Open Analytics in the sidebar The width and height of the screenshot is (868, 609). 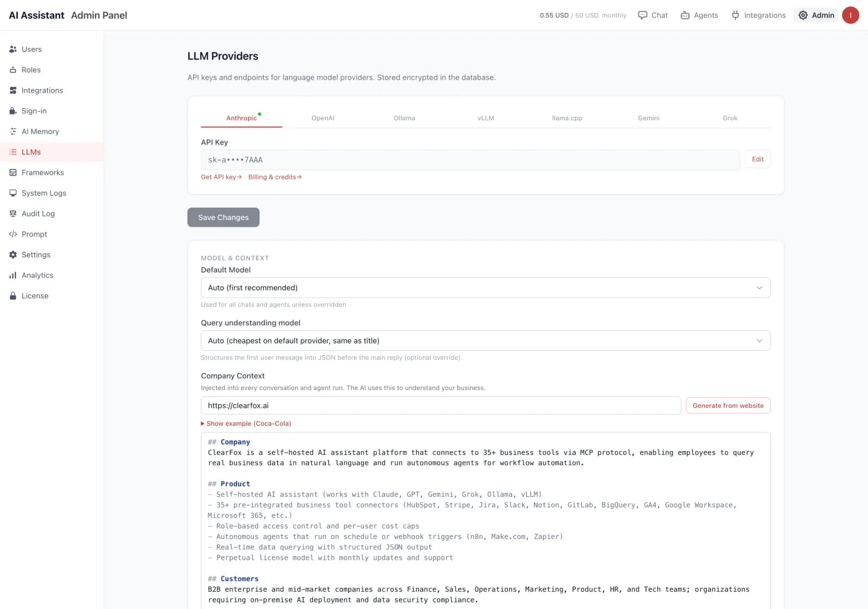[x=52, y=275]
